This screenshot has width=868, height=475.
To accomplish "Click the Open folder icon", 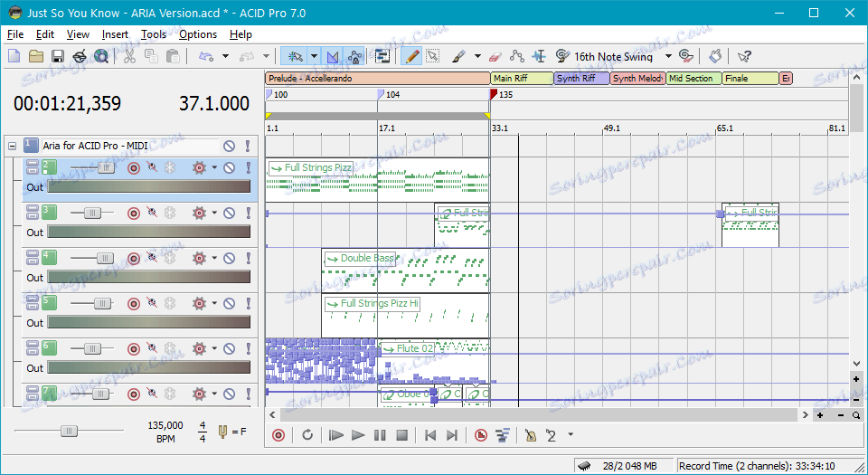I will 36,56.
